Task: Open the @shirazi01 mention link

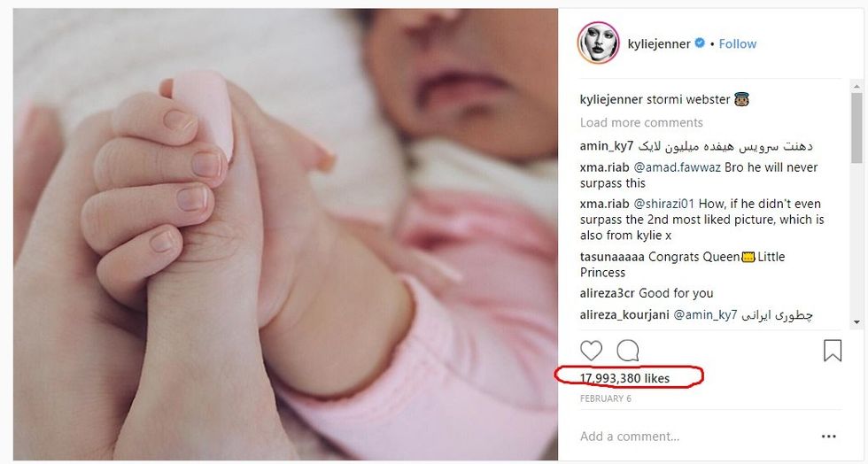Action: pos(663,204)
